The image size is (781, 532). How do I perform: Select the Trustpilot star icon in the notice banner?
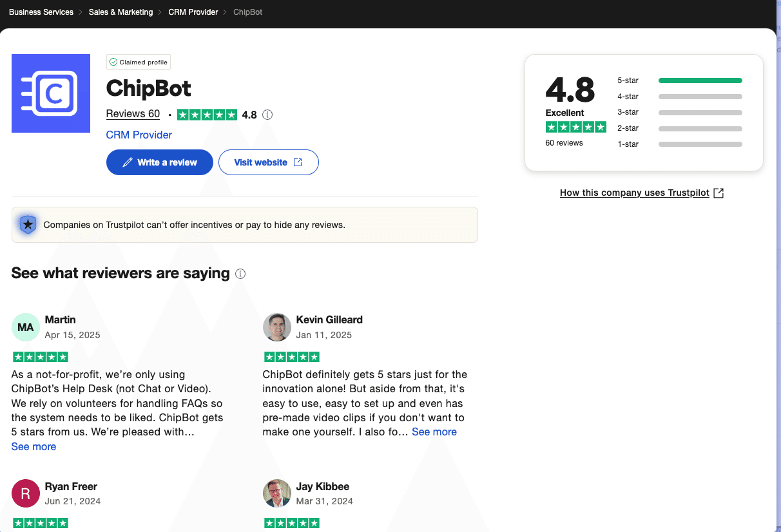pos(27,224)
